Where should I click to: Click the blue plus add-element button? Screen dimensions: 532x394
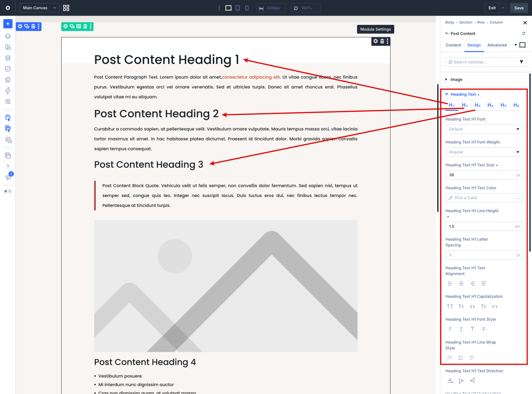(x=8, y=24)
